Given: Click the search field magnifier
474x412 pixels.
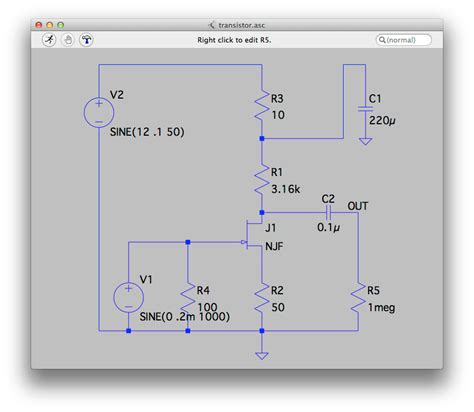Looking at the screenshot, I should 382,40.
